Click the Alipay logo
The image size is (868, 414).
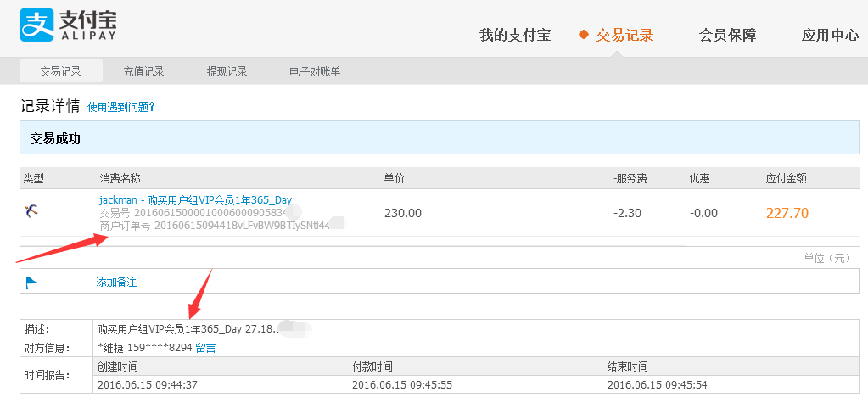[68, 25]
